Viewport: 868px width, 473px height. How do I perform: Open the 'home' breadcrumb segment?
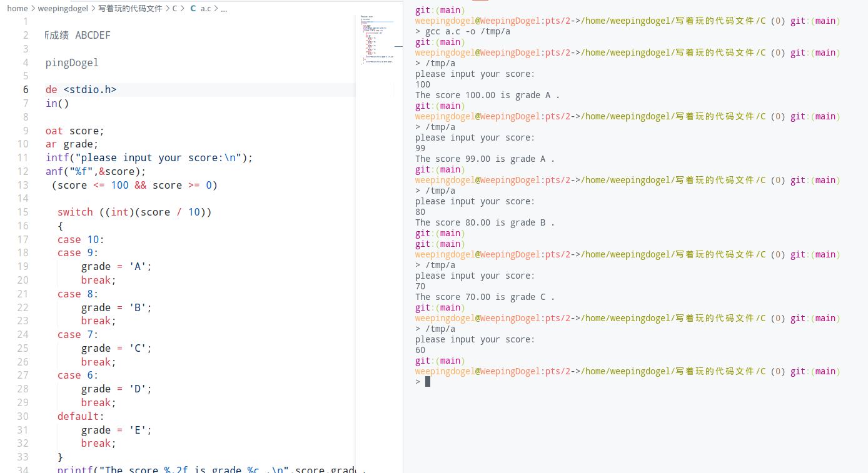(x=17, y=9)
